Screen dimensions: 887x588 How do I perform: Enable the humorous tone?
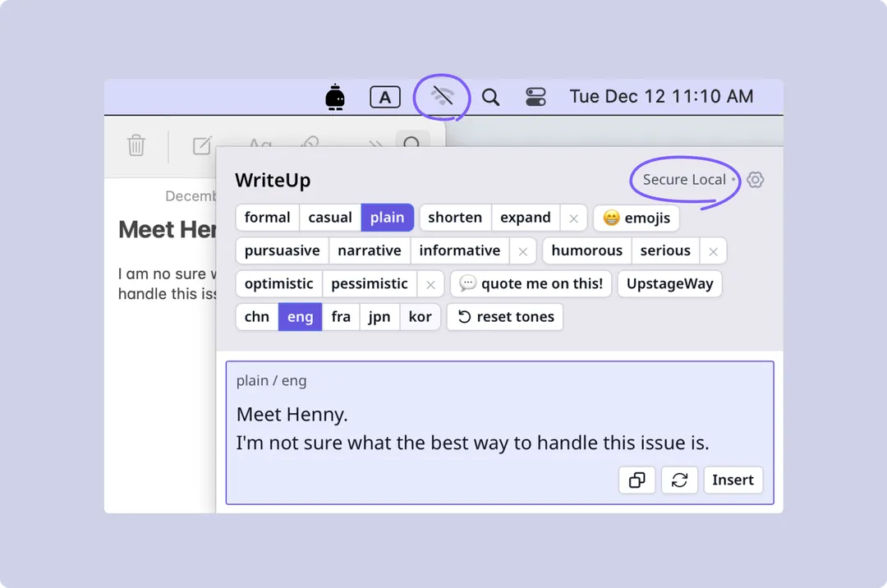click(x=586, y=250)
